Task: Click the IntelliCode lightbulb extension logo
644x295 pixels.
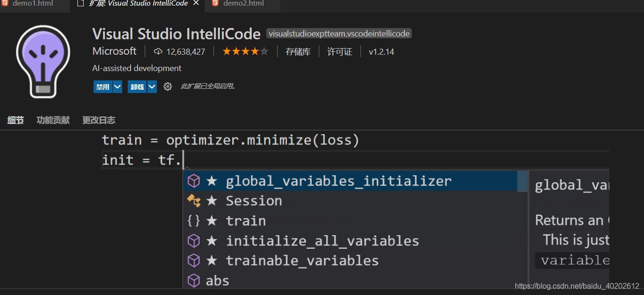Action: click(43, 62)
